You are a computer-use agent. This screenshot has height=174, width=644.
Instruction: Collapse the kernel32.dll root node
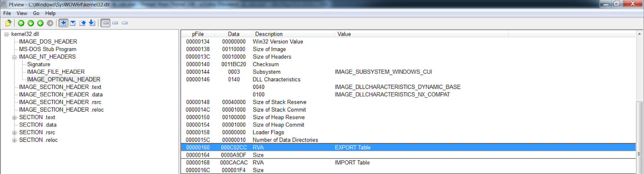(x=6, y=34)
